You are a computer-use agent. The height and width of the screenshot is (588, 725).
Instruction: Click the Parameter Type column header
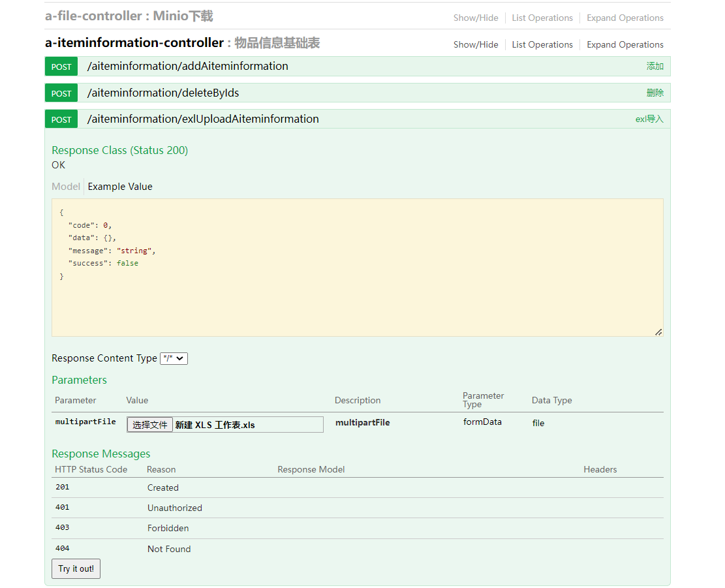pyautogui.click(x=483, y=400)
